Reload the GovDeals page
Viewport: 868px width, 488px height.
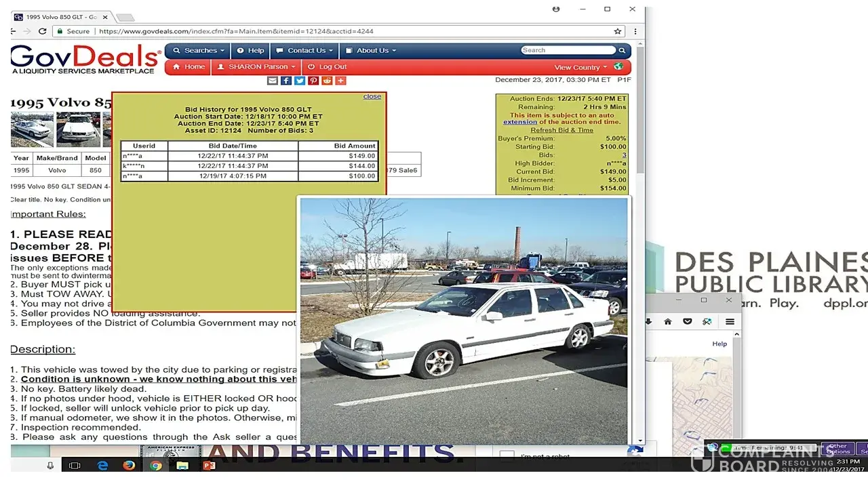tap(42, 31)
